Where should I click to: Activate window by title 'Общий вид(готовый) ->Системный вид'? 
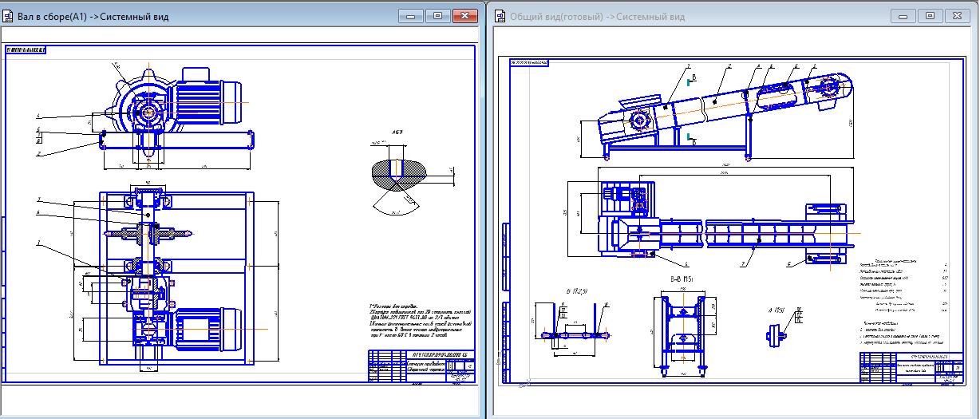click(597, 17)
